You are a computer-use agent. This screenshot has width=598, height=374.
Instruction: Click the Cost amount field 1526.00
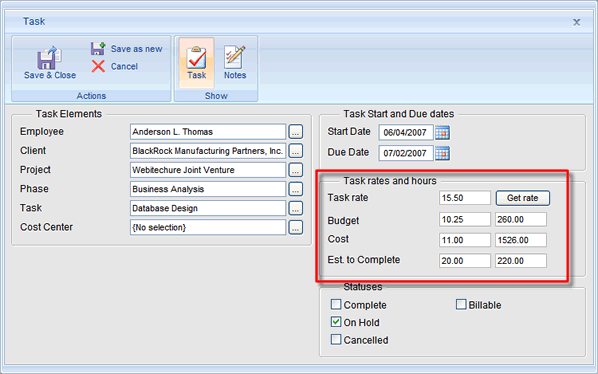coord(521,240)
